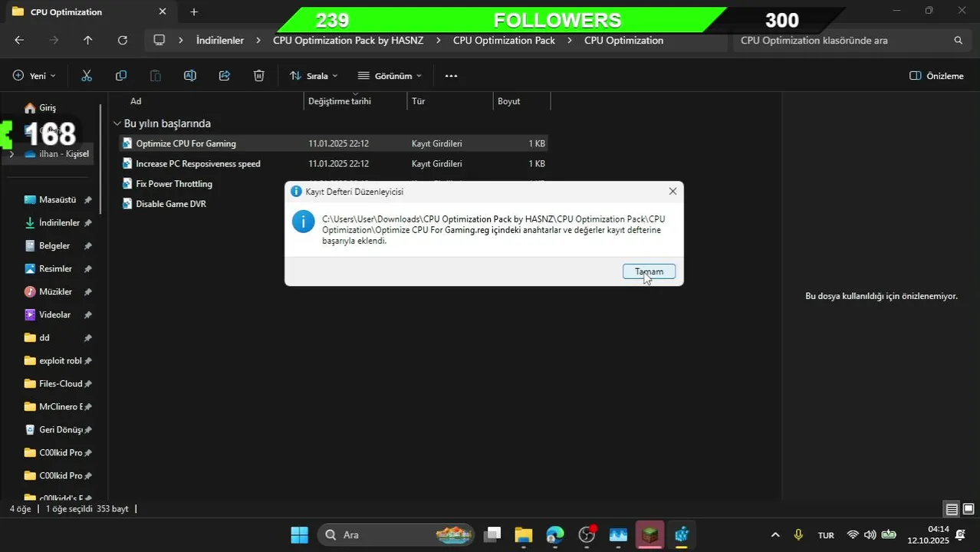
Task: Refresh the current folder
Action: [x=123, y=40]
